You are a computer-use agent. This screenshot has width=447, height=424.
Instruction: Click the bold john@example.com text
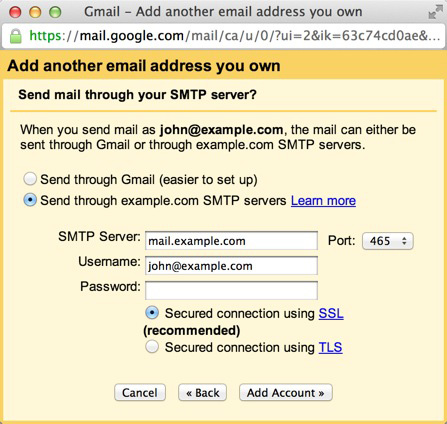(221, 130)
